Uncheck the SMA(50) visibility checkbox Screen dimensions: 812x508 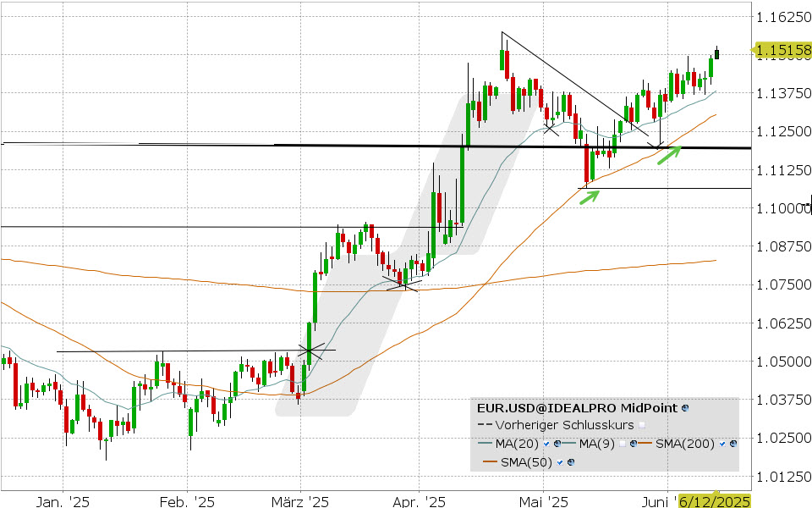pos(560,462)
